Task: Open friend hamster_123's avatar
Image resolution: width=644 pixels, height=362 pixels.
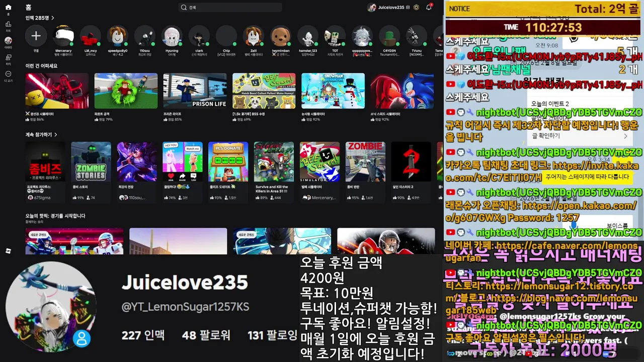Action: coord(308,36)
